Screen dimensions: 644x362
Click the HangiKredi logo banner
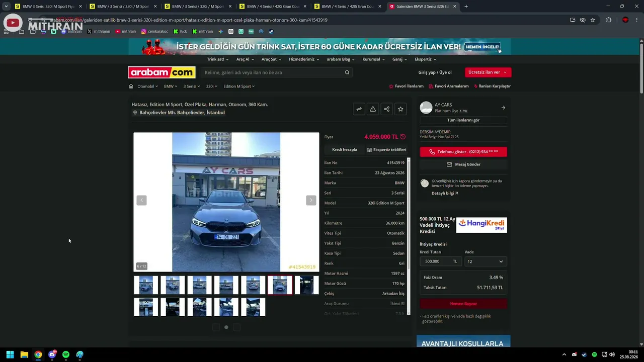tap(481, 225)
